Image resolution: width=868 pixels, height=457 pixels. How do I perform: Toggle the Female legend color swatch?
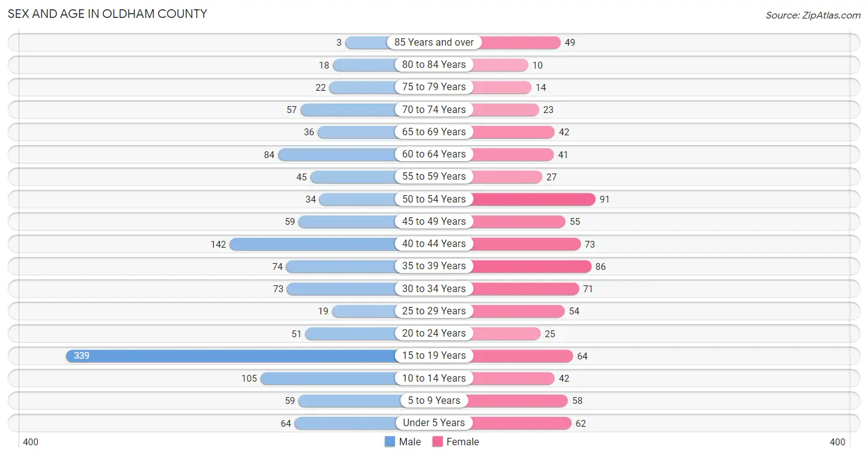438,442
